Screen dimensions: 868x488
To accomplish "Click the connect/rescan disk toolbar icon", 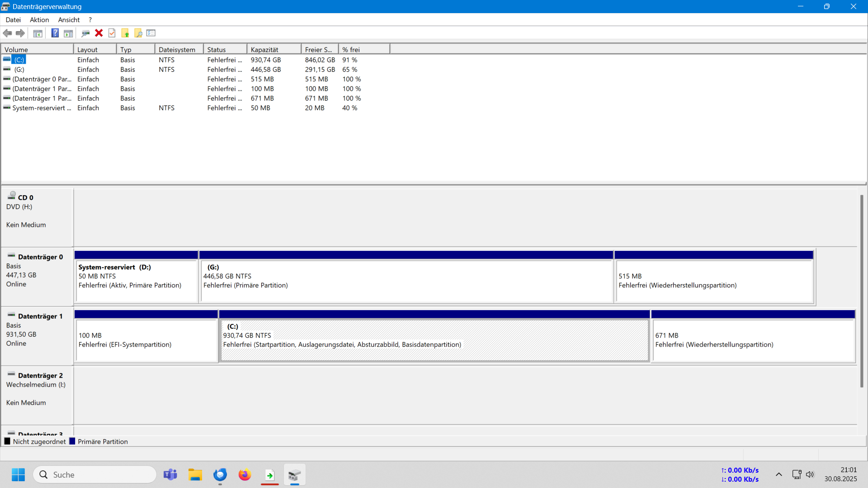I will (x=85, y=33).
